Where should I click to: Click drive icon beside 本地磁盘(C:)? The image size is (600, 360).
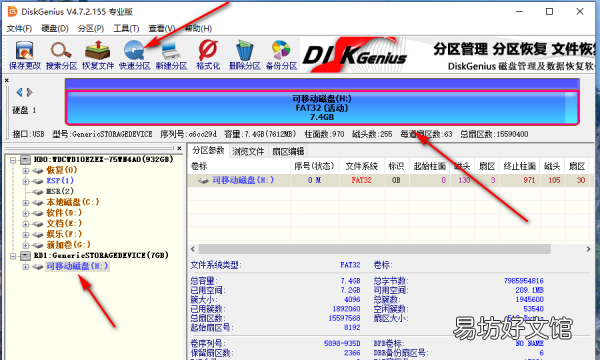pos(38,202)
